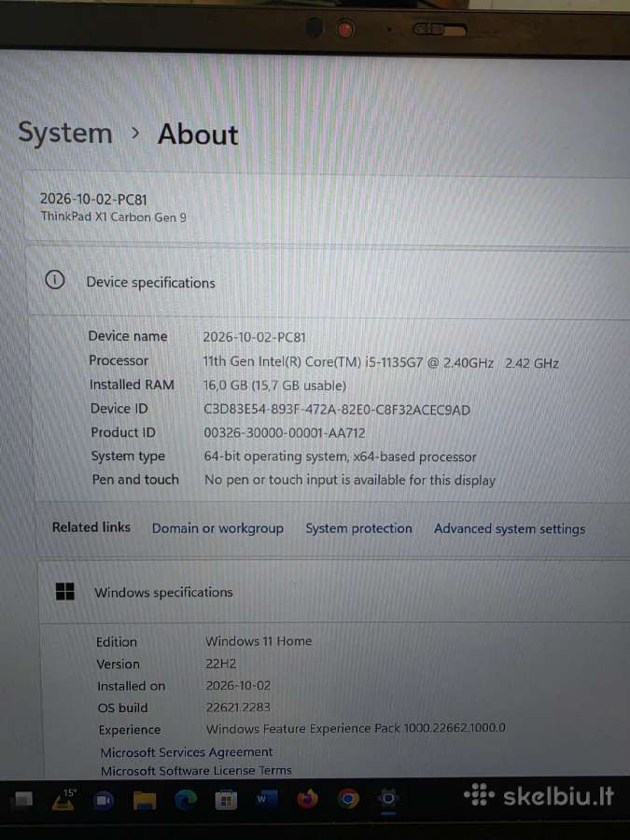Click the Windows logo beside Windows specifications
The height and width of the screenshot is (840, 630).
pyautogui.click(x=65, y=592)
